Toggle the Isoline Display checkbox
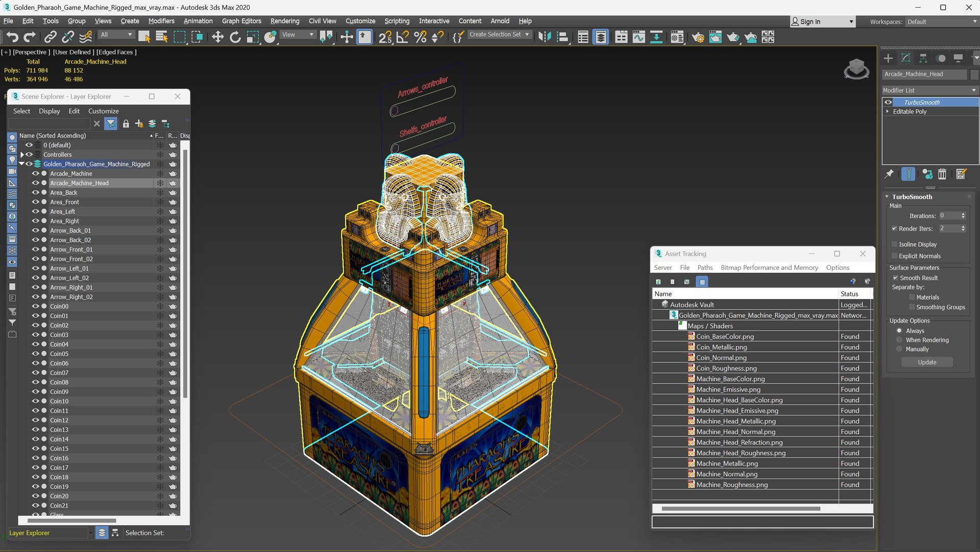Screen dimensions: 980x552 click(894, 244)
